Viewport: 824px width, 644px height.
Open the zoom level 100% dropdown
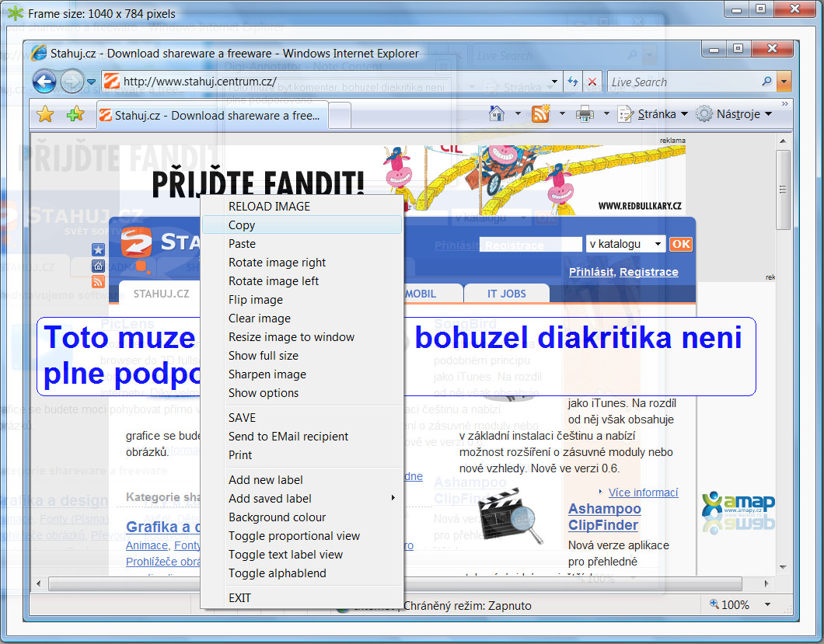(x=768, y=604)
